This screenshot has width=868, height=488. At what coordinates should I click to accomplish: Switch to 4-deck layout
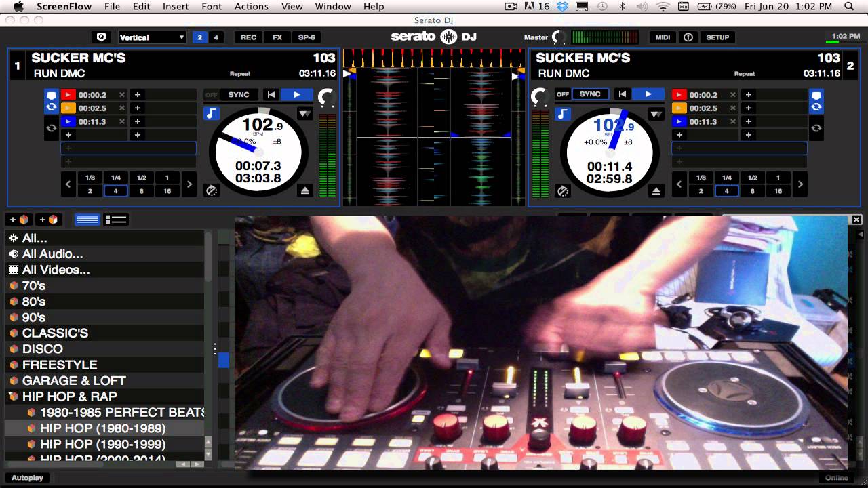coord(216,37)
